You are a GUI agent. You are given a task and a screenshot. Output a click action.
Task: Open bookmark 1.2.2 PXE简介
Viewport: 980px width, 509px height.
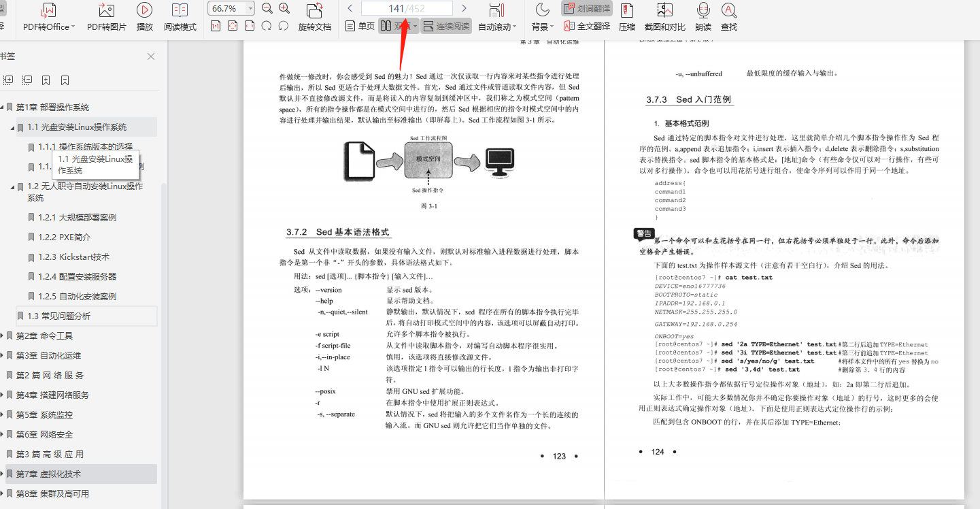64,237
